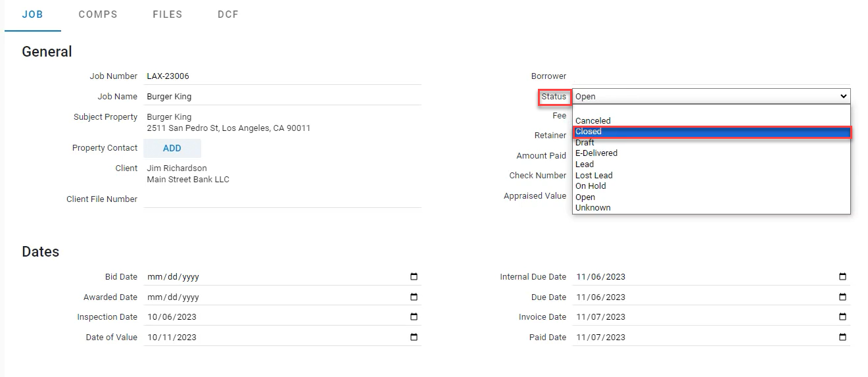
Task: Open the Invoice Date calendar picker icon
Action: click(842, 317)
